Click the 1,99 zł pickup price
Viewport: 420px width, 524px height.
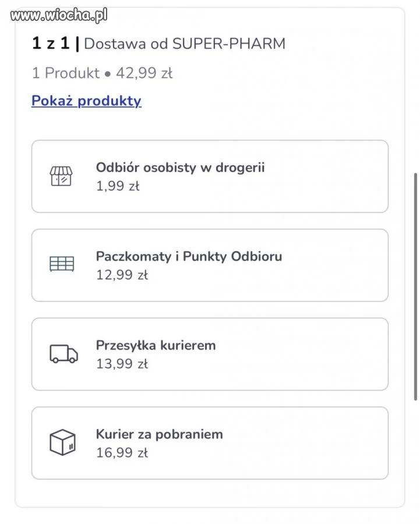point(118,186)
